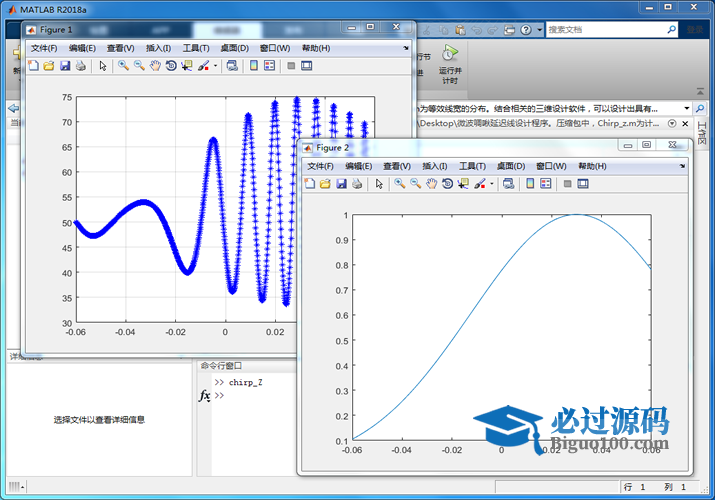Viewport: 715px width, 500px height.
Task: Open 工具(T) menu in Figure 2
Action: click(x=472, y=166)
